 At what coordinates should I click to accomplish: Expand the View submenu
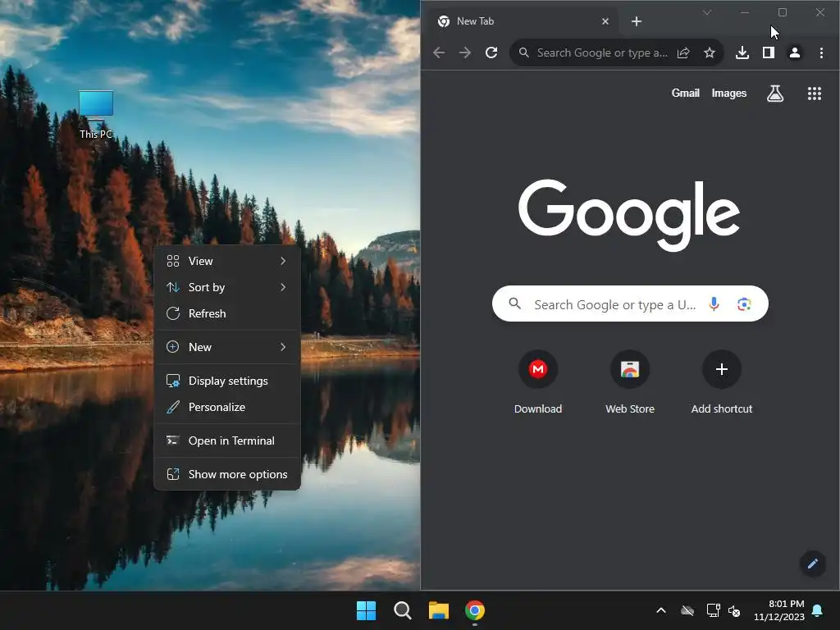[x=227, y=261]
